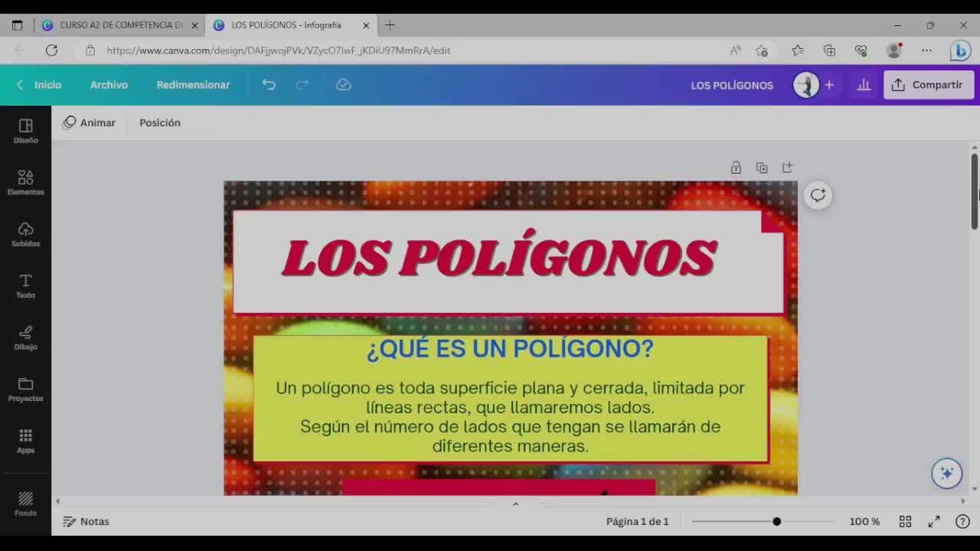The height and width of the screenshot is (551, 980).
Task: Refresh the browser page
Action: click(51, 51)
